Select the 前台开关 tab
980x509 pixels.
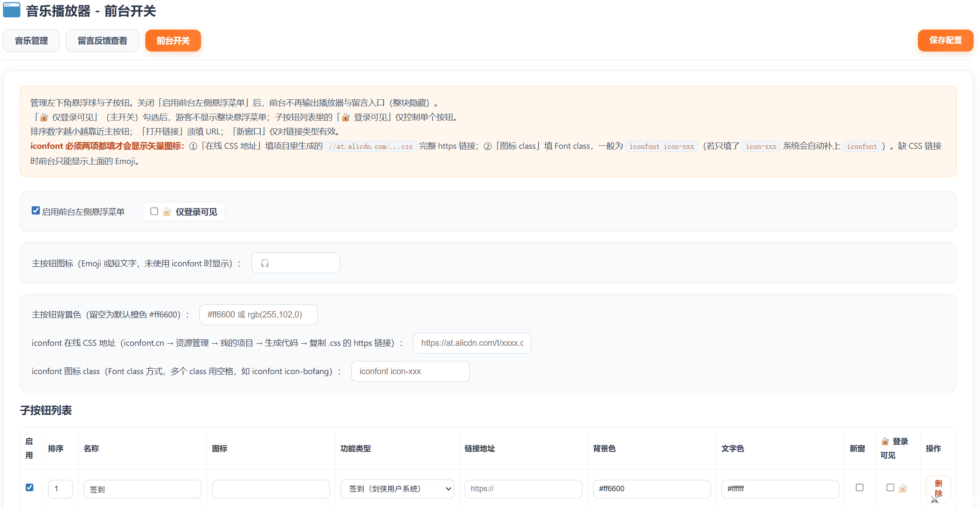(173, 41)
